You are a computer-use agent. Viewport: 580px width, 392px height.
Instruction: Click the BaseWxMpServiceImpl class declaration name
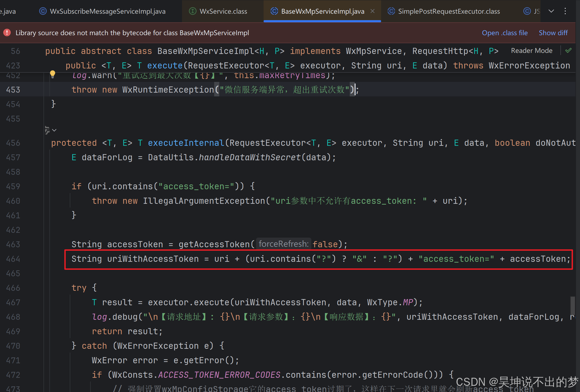click(x=206, y=51)
